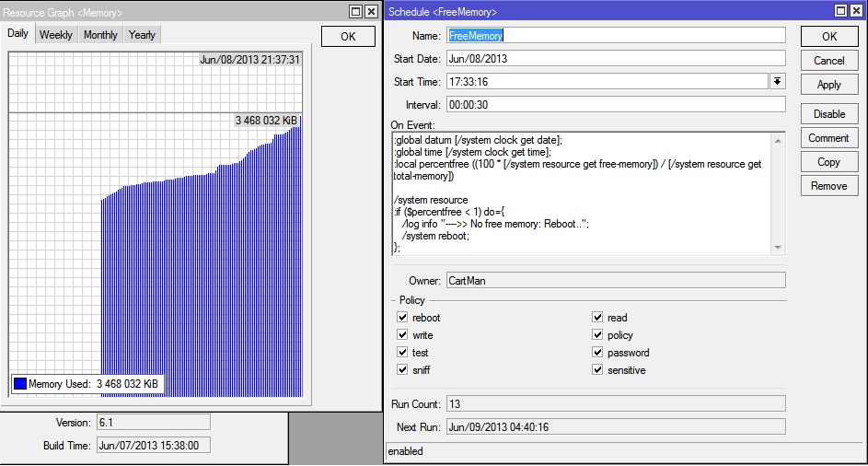
Task: Click the Name field containing FreeMemory
Action: click(616, 36)
